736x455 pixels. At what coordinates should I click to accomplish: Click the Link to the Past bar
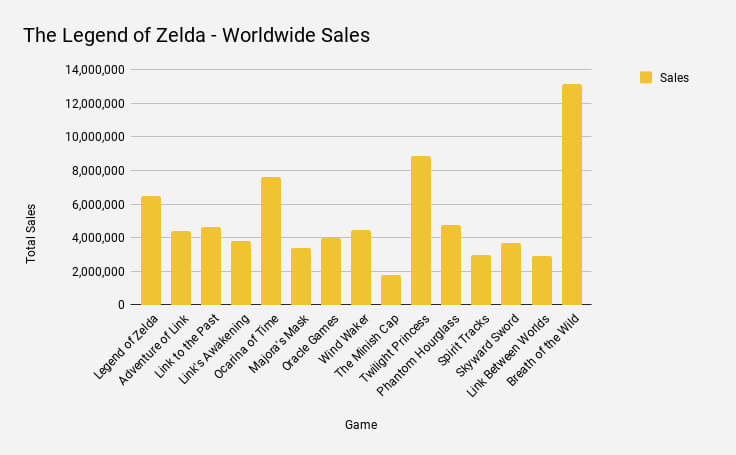pyautogui.click(x=211, y=266)
